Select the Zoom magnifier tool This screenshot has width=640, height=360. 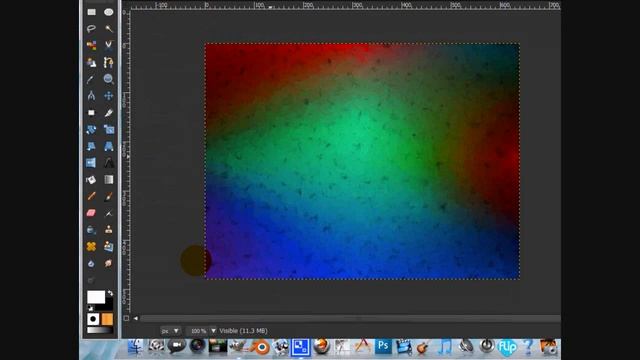(109, 79)
